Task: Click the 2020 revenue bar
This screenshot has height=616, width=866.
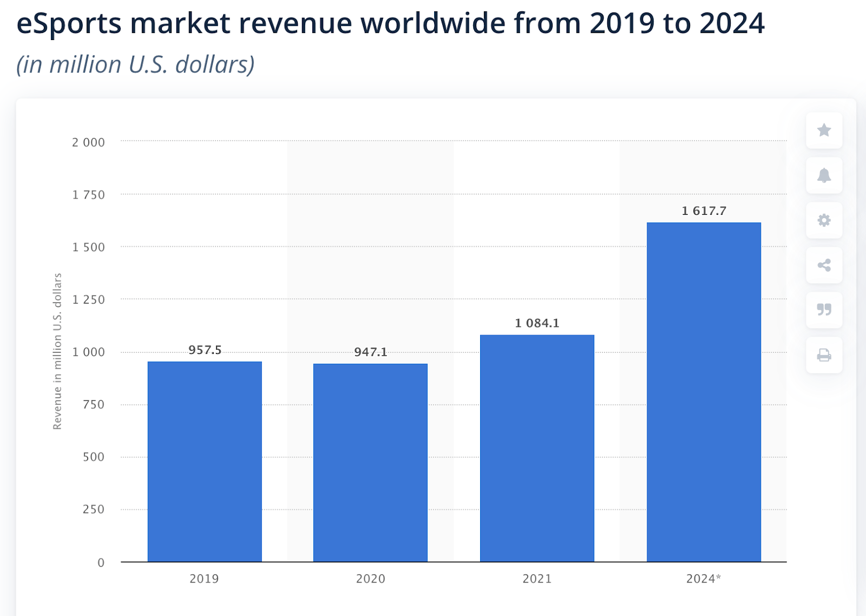Action: point(370,463)
